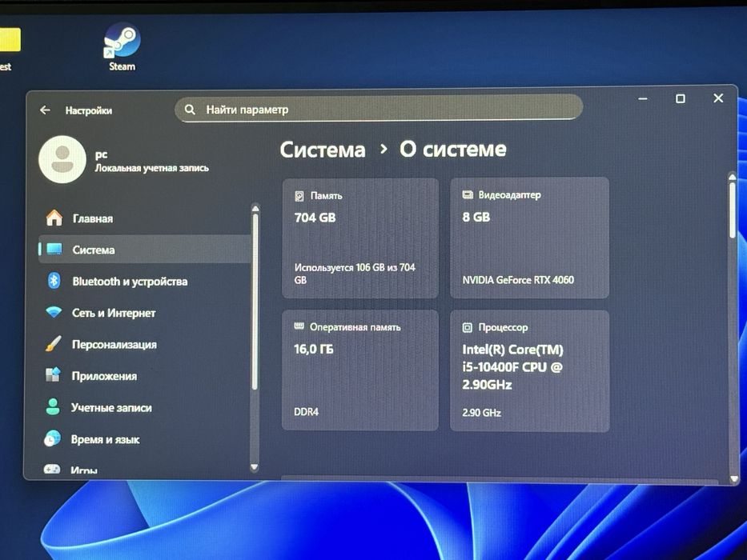Go back with the Settings back arrow
Viewport: 747px width, 560px height.
[46, 110]
